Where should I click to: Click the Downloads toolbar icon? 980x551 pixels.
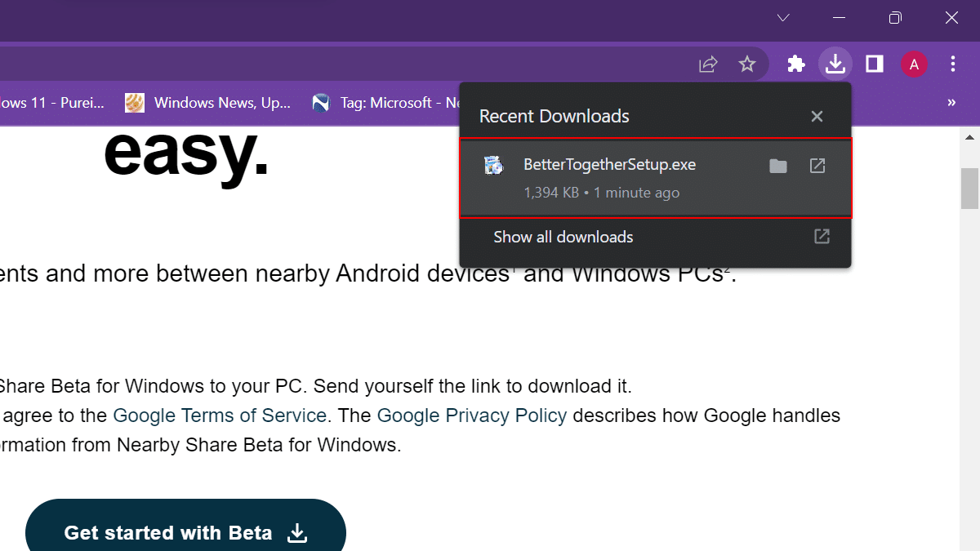pos(835,64)
